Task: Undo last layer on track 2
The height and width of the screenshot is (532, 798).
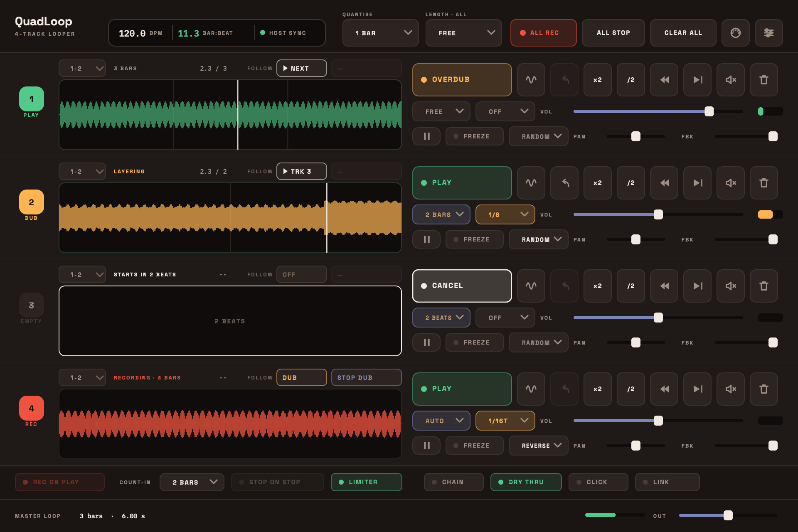Action: pyautogui.click(x=564, y=183)
